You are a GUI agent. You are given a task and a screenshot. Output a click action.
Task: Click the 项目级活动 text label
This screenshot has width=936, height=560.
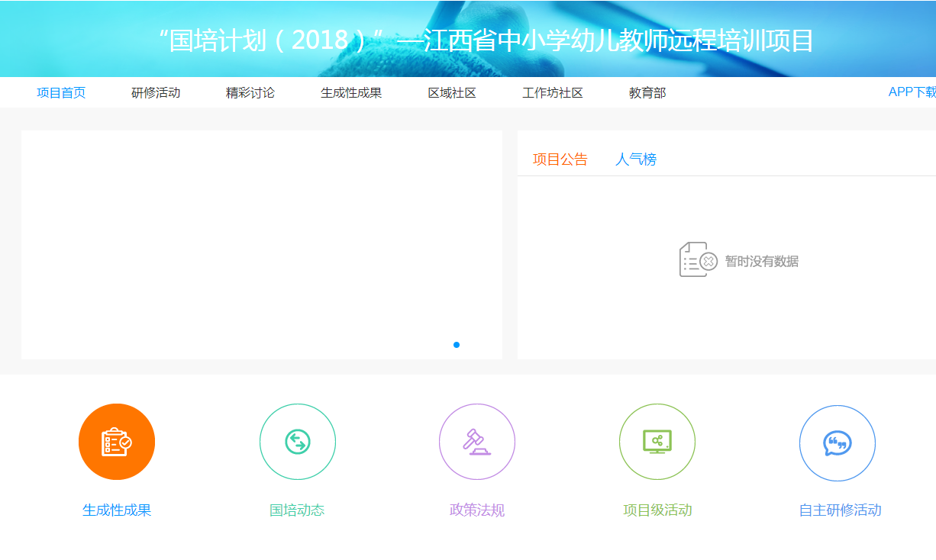pyautogui.click(x=657, y=510)
